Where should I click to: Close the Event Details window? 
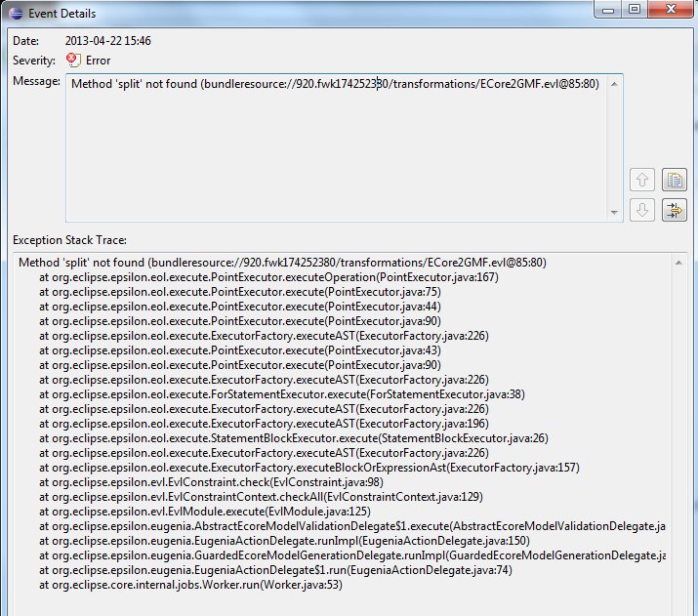[671, 10]
